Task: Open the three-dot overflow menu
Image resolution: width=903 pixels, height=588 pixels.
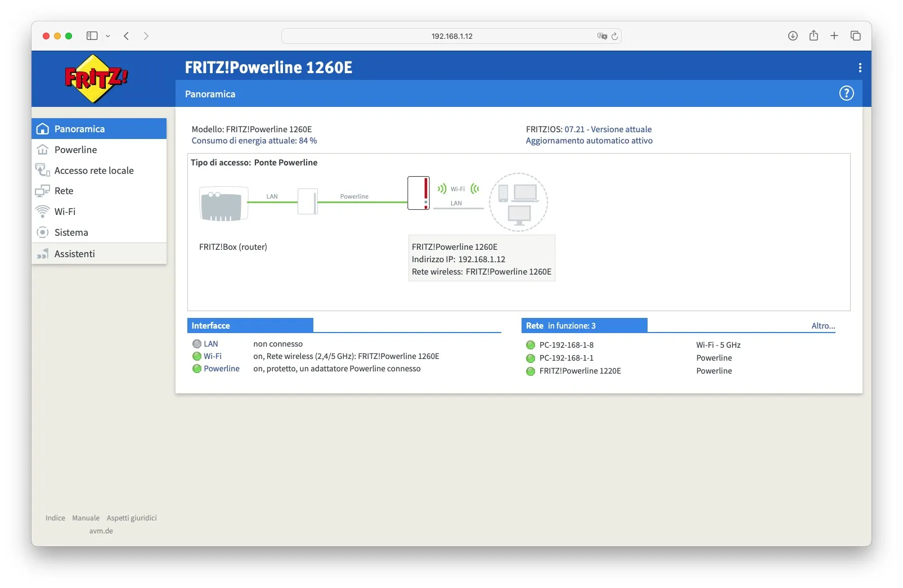Action: click(x=859, y=68)
